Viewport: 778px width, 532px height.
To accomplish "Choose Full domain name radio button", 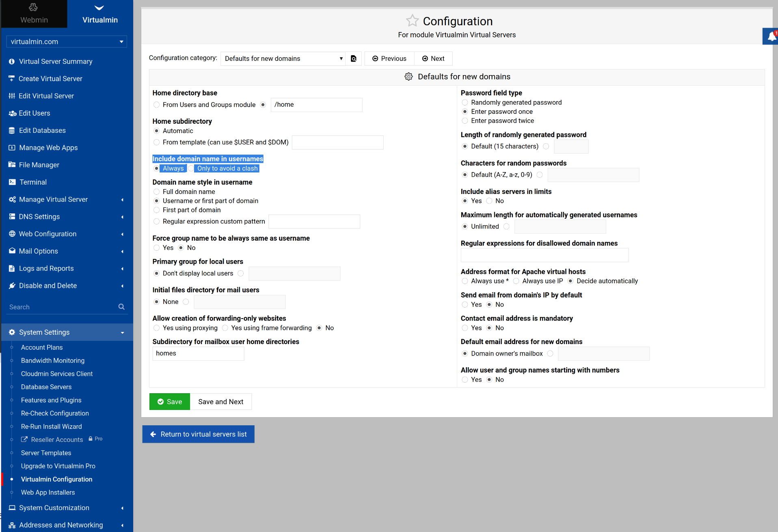I will [157, 192].
